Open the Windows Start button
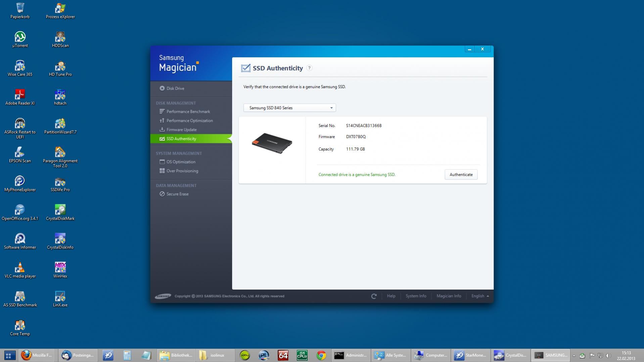The image size is (644, 362). 9,355
